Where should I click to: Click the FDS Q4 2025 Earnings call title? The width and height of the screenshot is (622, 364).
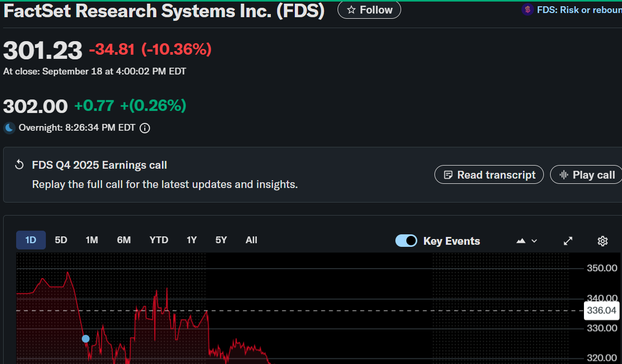[x=99, y=165]
